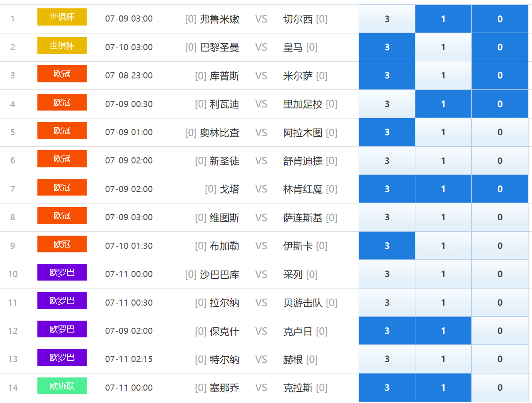Select option 1 for 奥林比查 vs 阿拉木图

443,132
